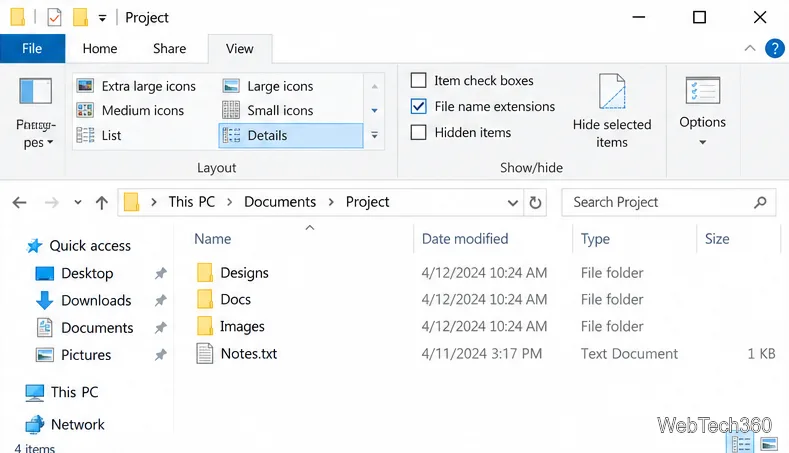The image size is (789, 453).
Task: Refresh the Project folder
Action: (x=535, y=202)
